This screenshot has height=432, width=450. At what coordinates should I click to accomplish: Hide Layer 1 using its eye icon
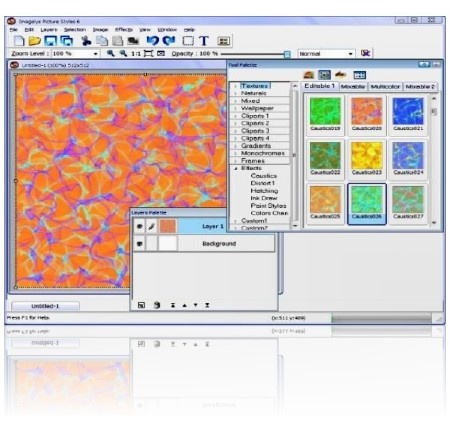tap(140, 226)
